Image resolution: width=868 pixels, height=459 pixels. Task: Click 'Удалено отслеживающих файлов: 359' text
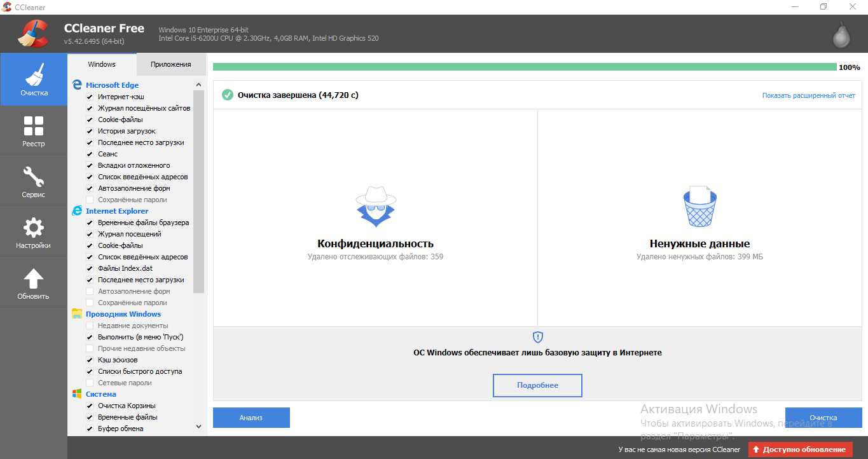[375, 257]
